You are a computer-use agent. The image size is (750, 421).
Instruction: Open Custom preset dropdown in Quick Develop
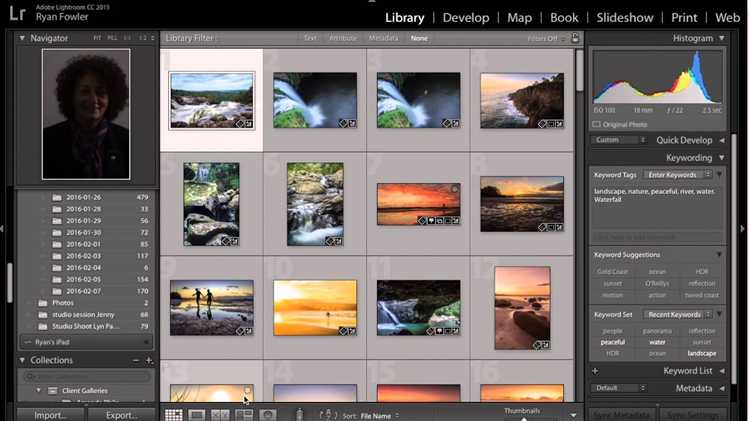tap(619, 140)
